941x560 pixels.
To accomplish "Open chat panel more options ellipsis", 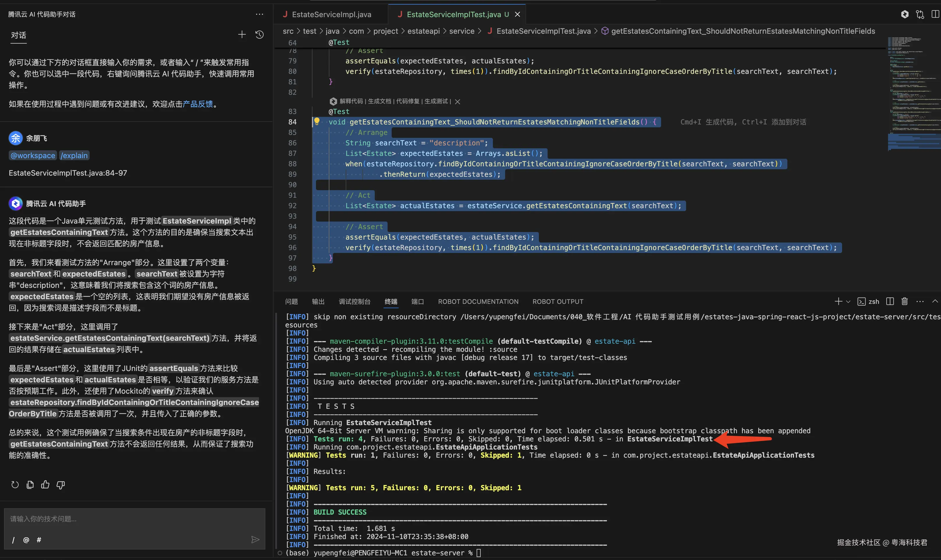I will coord(260,14).
